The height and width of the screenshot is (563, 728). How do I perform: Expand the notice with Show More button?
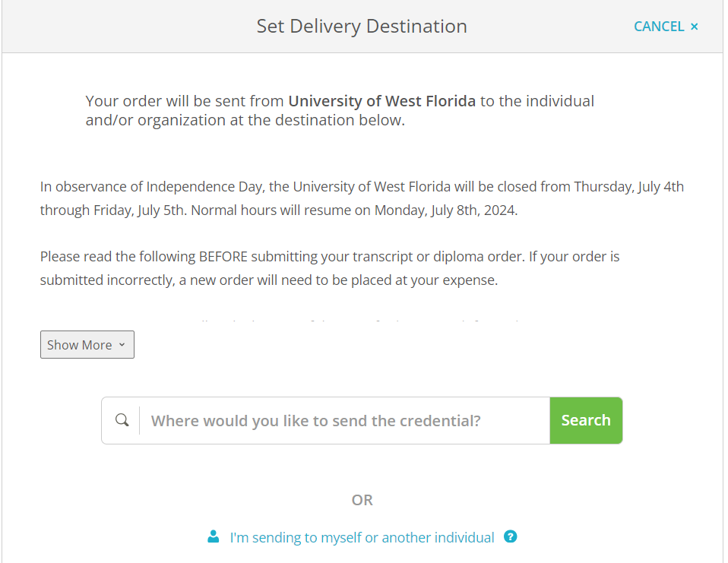[x=87, y=344]
